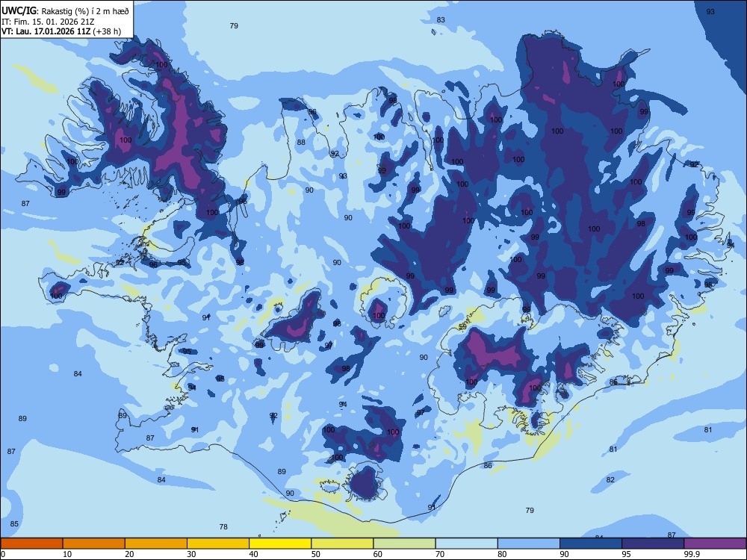The image size is (747, 560).
Task: Click the humidity value '59' on the yellow patch
Action: 462,327
